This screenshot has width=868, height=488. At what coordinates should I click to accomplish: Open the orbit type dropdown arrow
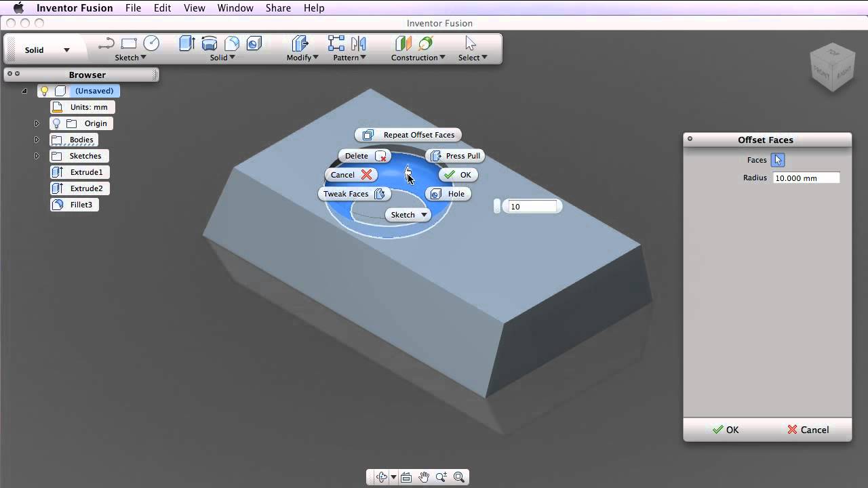tap(393, 477)
